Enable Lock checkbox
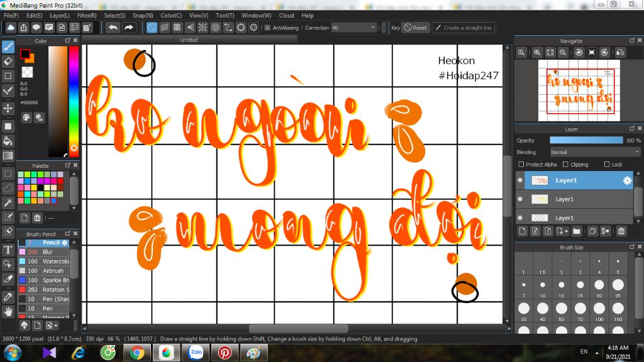 (607, 164)
